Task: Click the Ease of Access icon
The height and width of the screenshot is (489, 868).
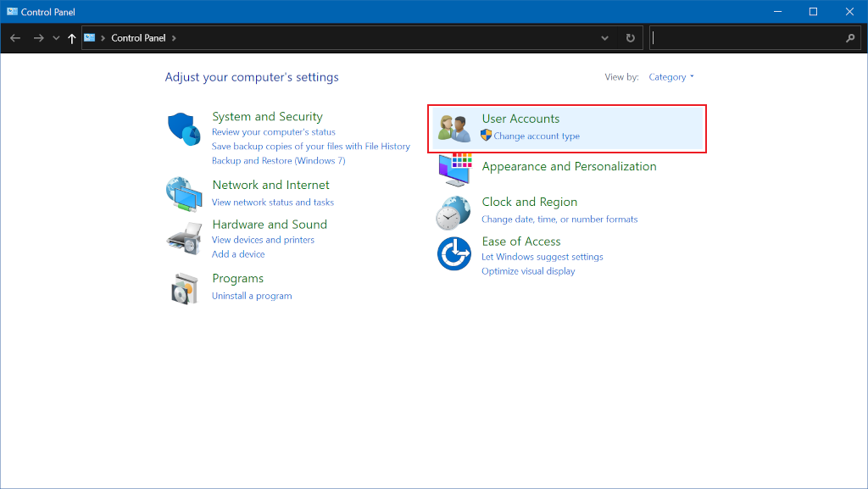Action: pyautogui.click(x=454, y=253)
